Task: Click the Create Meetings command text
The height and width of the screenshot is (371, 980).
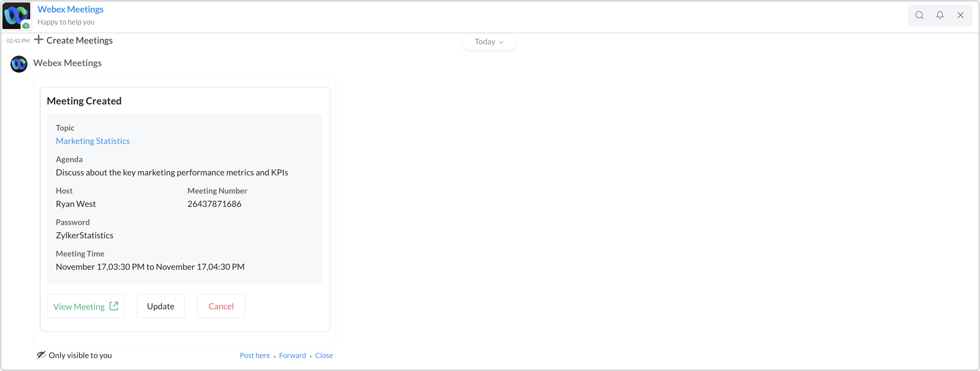Action: (80, 40)
